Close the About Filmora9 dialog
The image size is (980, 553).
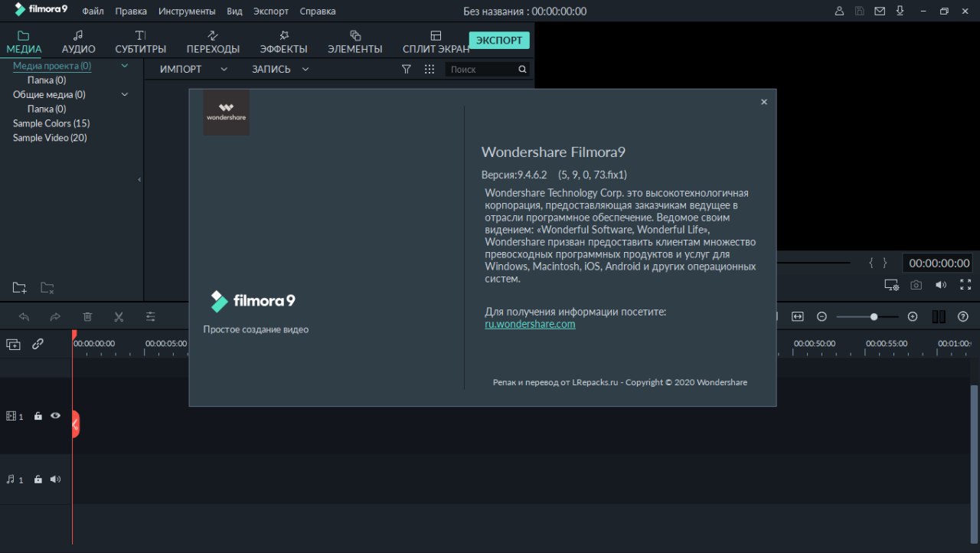763,102
